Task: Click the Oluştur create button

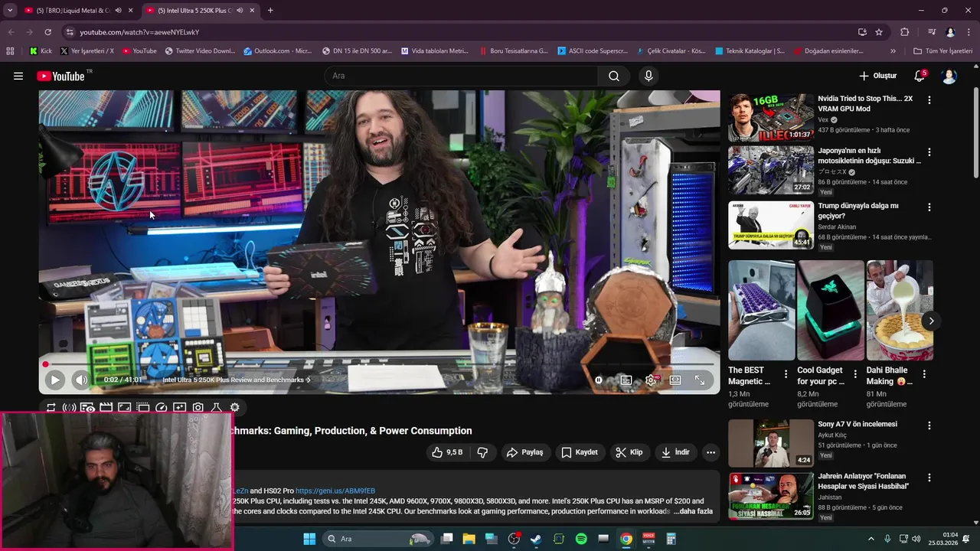Action: point(877,76)
